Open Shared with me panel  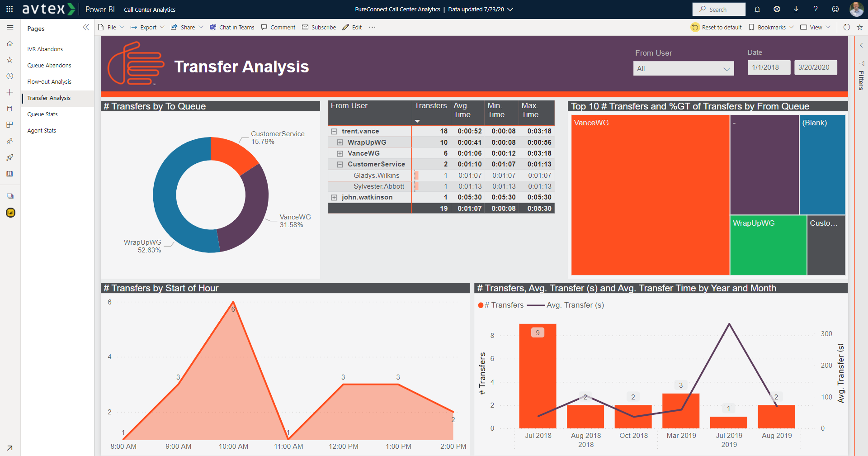point(10,141)
